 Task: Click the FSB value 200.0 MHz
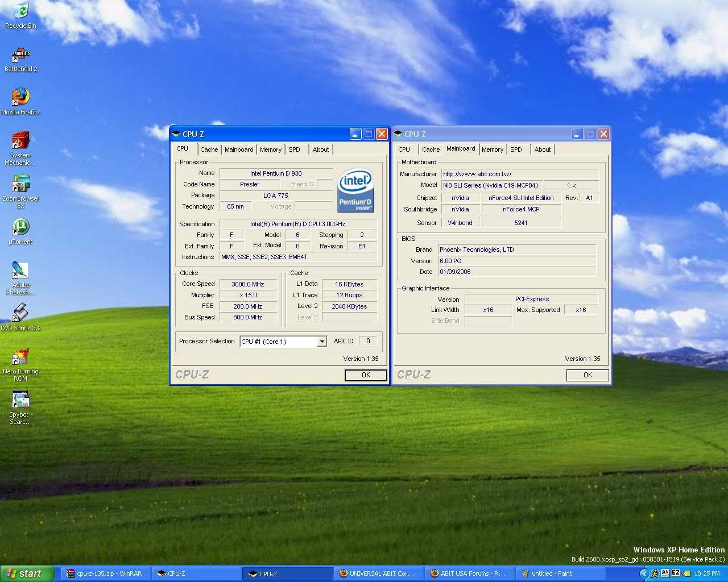tap(248, 306)
